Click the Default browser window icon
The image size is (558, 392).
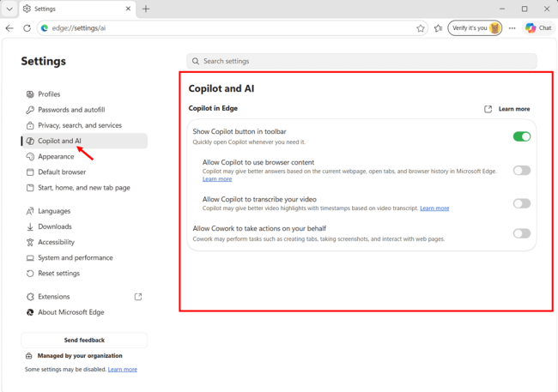point(30,172)
